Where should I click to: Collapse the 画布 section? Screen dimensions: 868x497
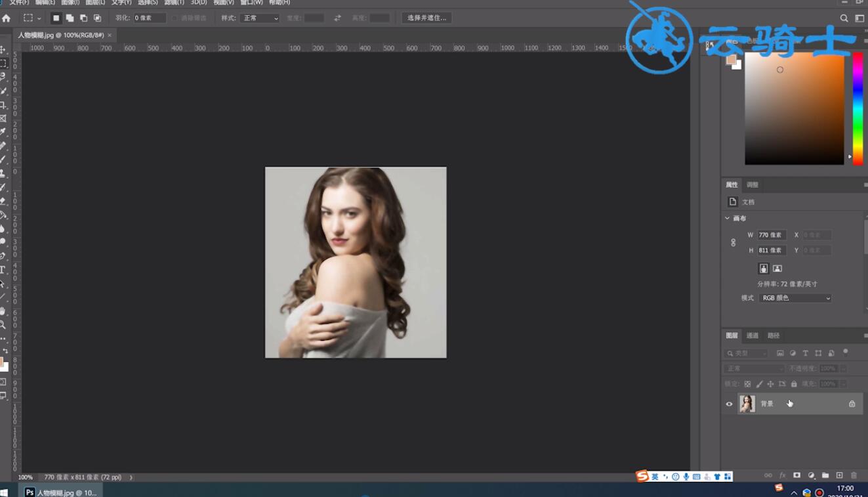[728, 218]
